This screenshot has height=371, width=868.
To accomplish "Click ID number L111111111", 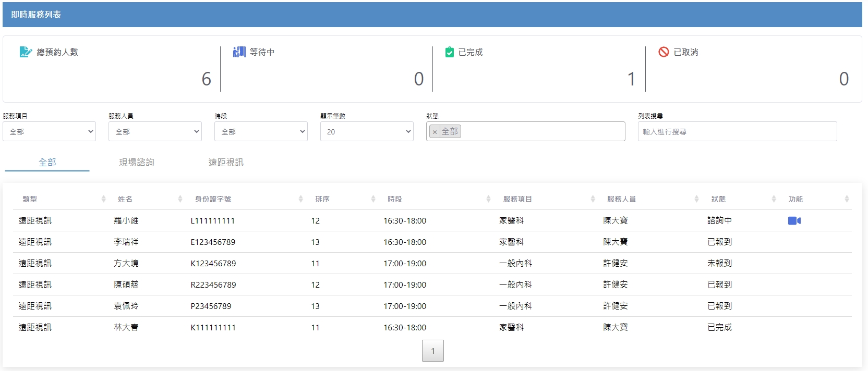I will (x=213, y=221).
